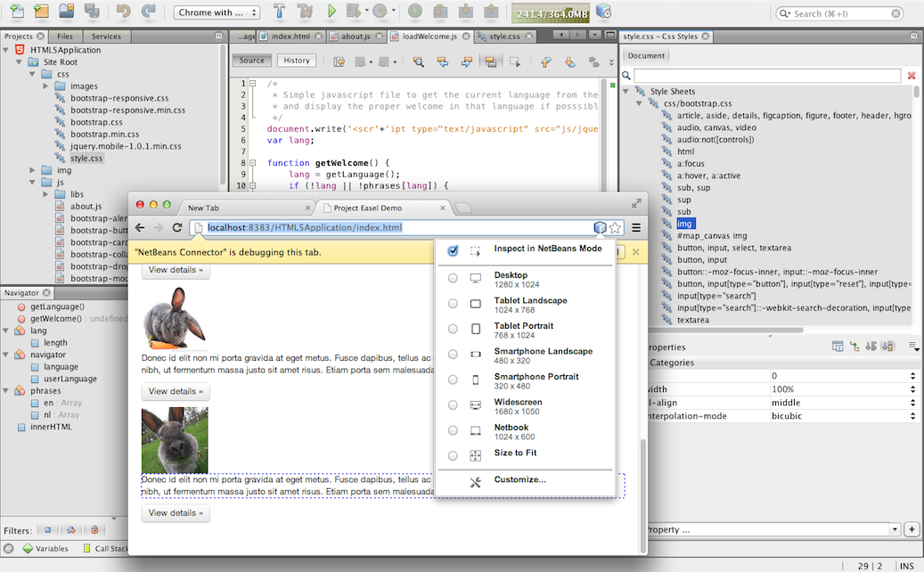Click the New Project icon in toolbar
The height and width of the screenshot is (572, 924).
click(41, 12)
